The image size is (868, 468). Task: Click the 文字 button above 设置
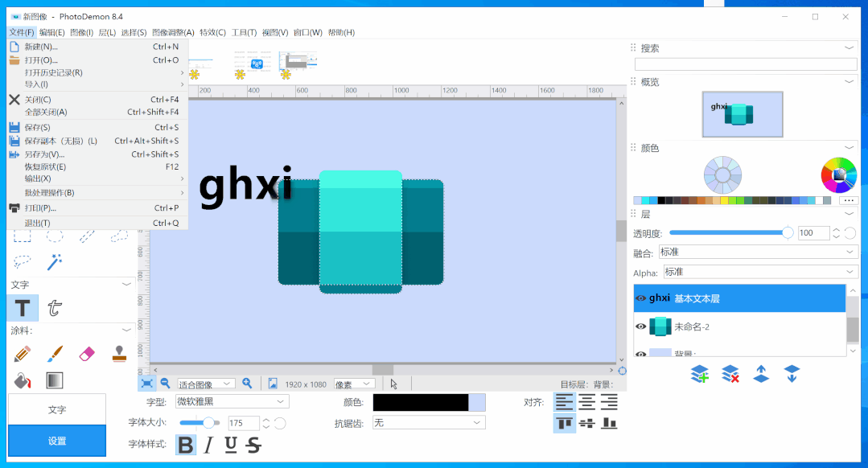point(57,409)
